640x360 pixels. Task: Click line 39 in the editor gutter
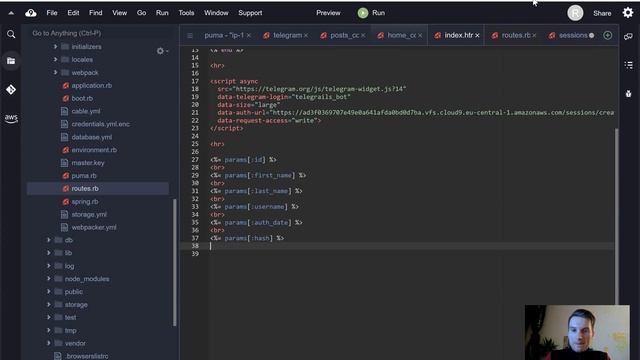click(195, 254)
